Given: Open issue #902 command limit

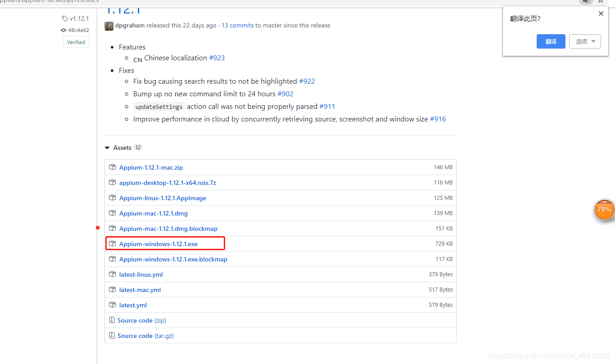Looking at the screenshot, I should (285, 94).
